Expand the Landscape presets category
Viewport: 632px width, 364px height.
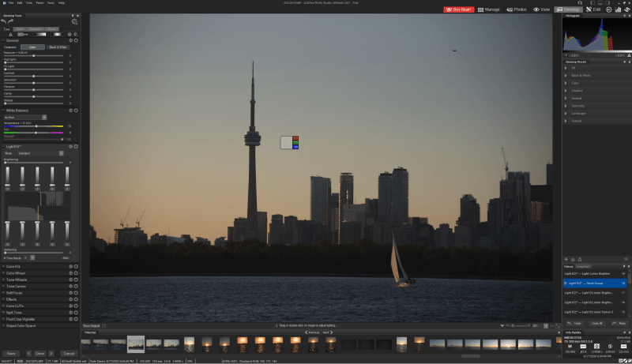566,114
